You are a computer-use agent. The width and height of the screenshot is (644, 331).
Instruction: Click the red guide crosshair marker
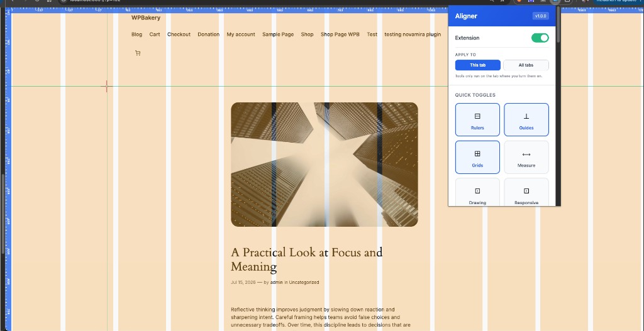click(107, 86)
